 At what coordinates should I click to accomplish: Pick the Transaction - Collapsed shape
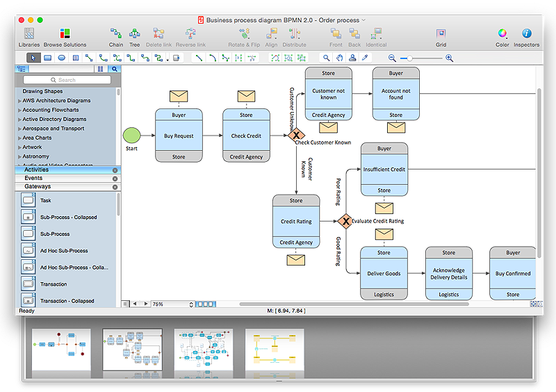28,300
